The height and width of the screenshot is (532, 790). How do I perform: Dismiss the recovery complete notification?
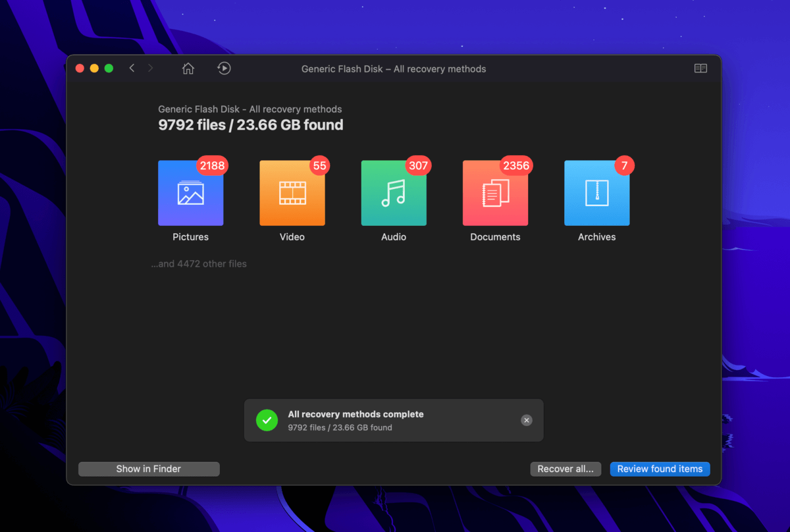pos(526,420)
